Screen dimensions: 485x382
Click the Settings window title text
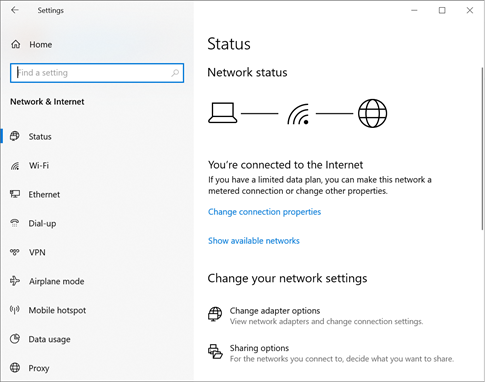pos(50,11)
